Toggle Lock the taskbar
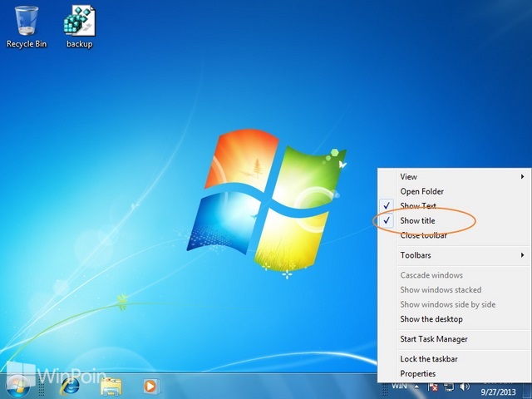 pos(455,359)
